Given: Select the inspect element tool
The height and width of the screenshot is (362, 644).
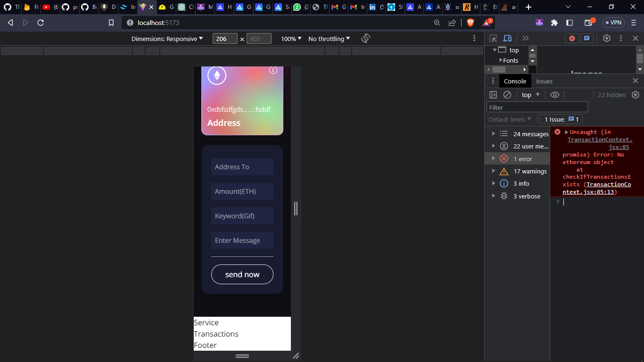Looking at the screenshot, I should pyautogui.click(x=494, y=38).
